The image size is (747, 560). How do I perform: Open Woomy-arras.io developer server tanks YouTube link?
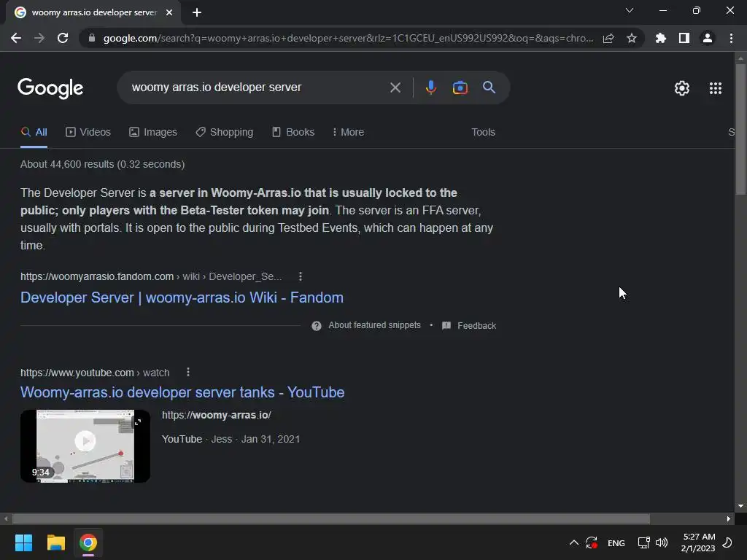[x=182, y=392]
